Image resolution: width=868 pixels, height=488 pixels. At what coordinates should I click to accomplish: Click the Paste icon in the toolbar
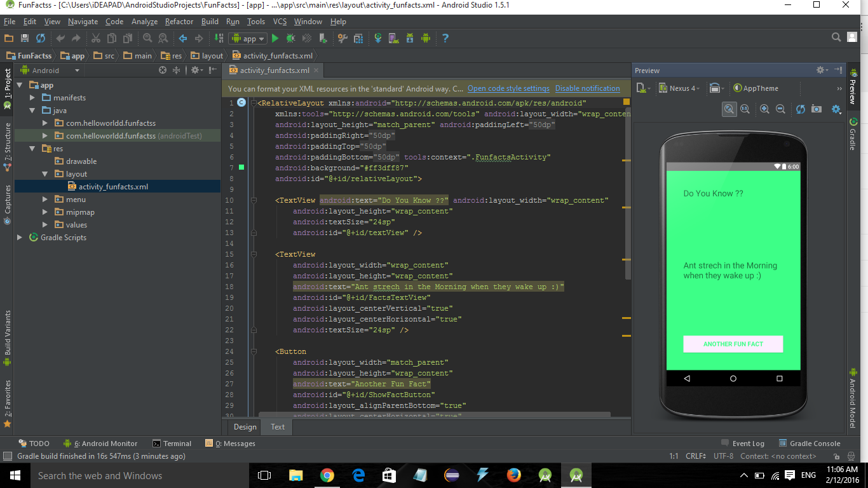tap(128, 39)
